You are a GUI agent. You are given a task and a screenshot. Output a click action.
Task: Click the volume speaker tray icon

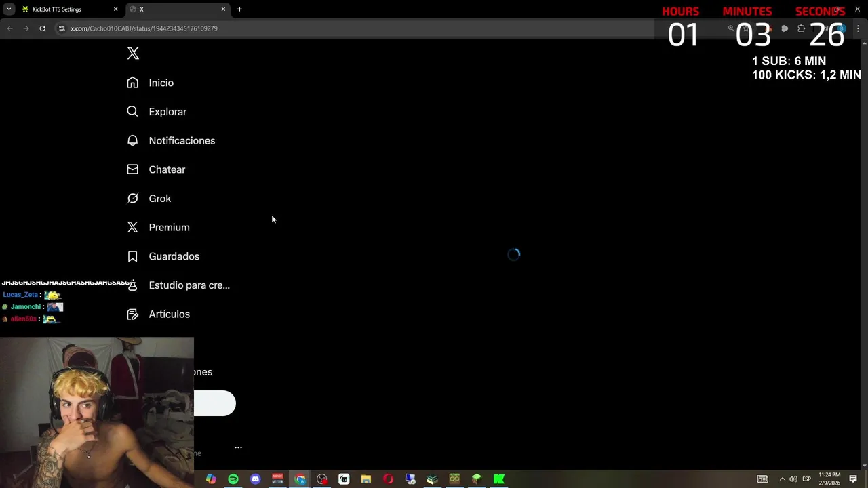point(793,479)
